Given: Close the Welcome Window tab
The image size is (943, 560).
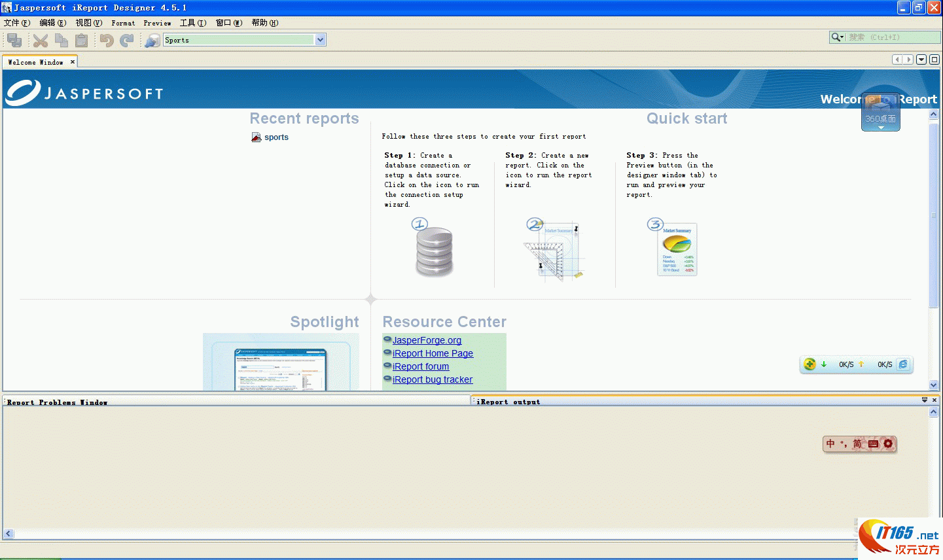Looking at the screenshot, I should [x=73, y=61].
